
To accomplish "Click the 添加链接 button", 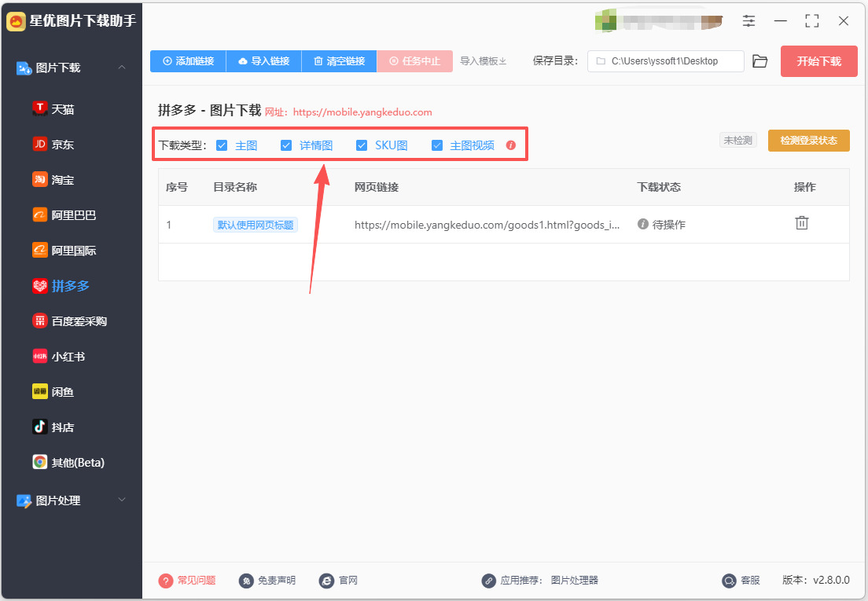I will coord(188,61).
